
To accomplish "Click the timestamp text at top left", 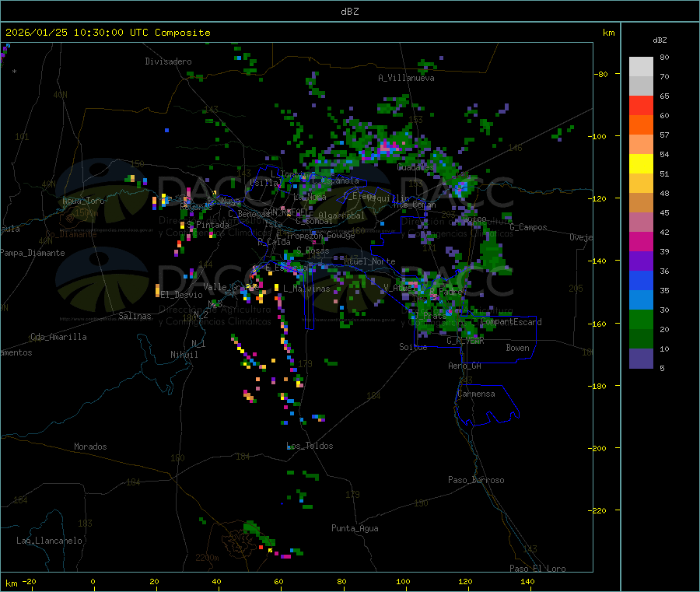I will 108,33.
